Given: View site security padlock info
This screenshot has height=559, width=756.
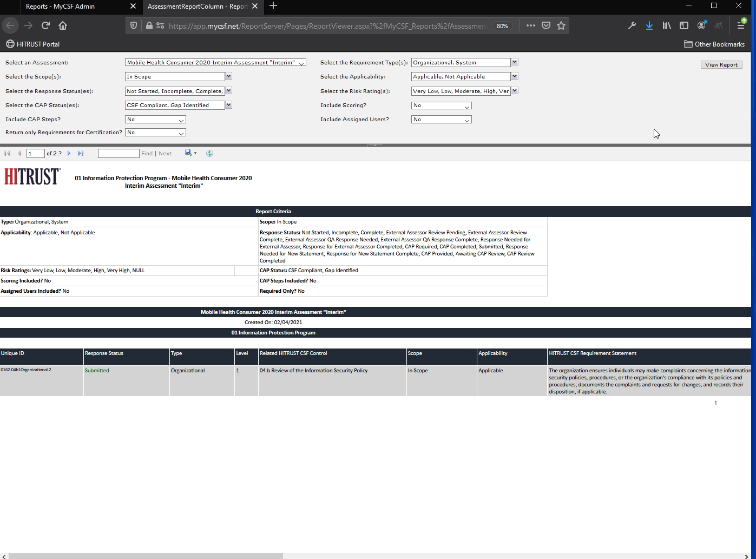Looking at the screenshot, I should coord(149,25).
